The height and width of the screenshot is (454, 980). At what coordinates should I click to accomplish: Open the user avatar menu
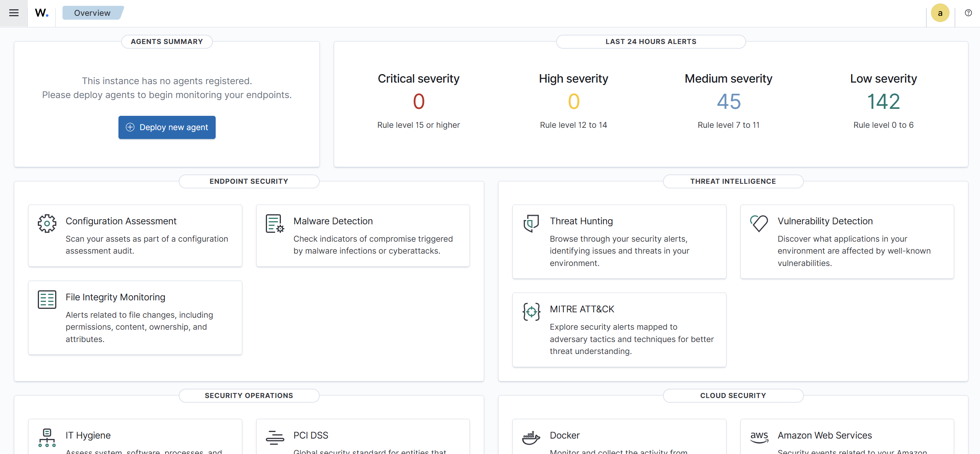tap(940, 13)
